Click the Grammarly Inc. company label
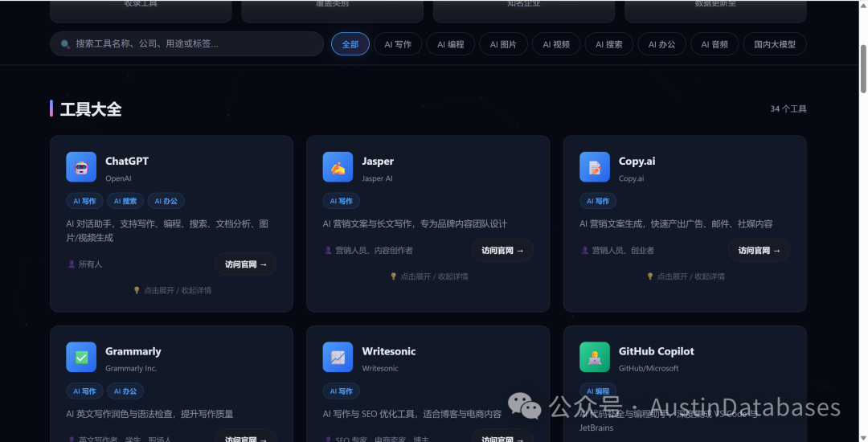Viewport: 868px width, 442px height. click(x=131, y=368)
